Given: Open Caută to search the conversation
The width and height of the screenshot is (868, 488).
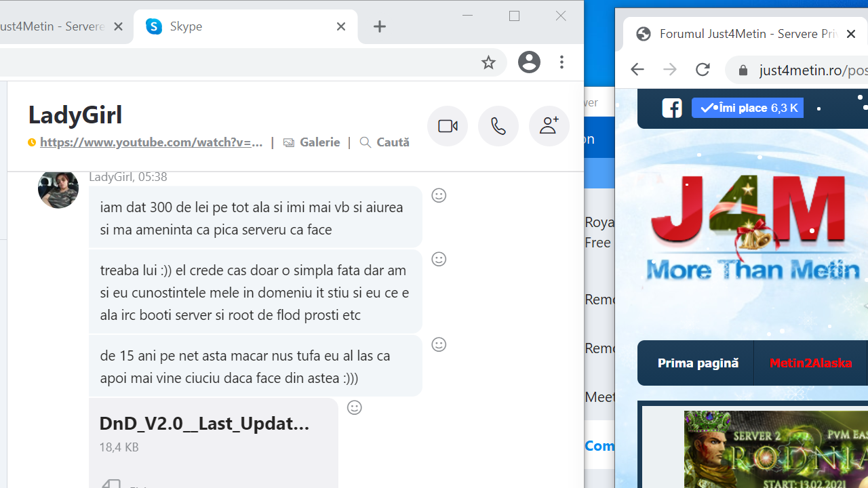Looking at the screenshot, I should click(x=384, y=142).
